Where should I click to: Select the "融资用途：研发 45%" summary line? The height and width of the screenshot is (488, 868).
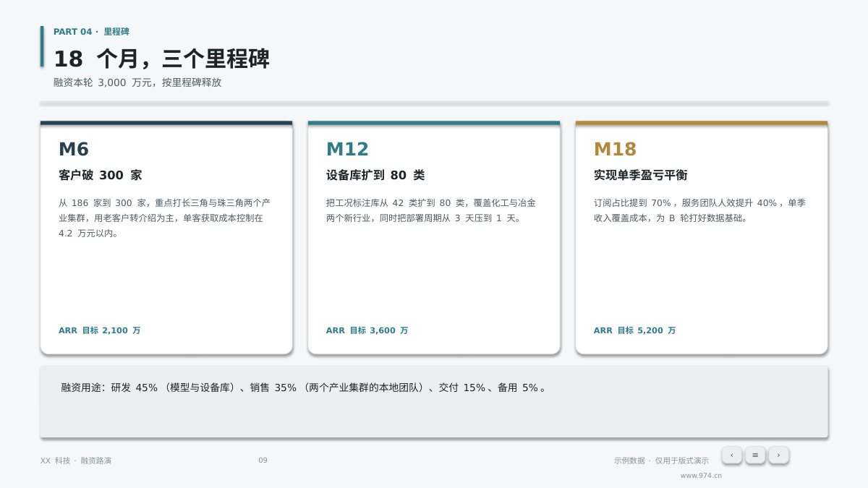pos(305,388)
